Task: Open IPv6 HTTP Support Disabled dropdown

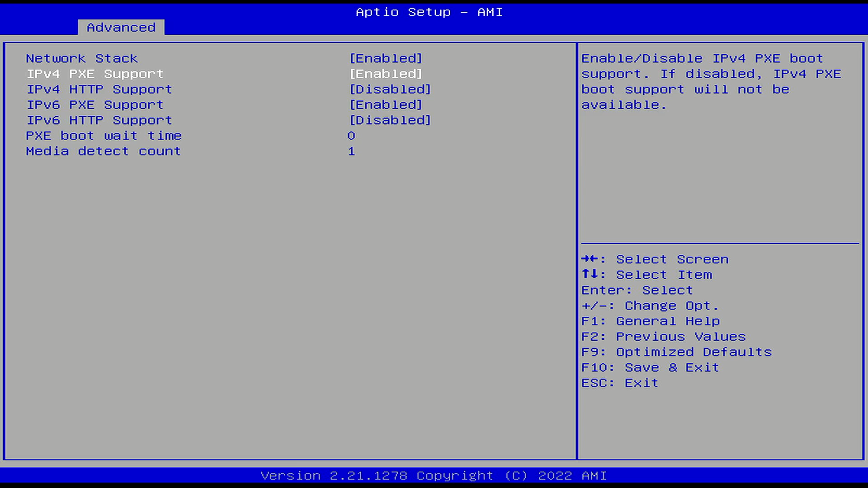Action: (x=390, y=120)
